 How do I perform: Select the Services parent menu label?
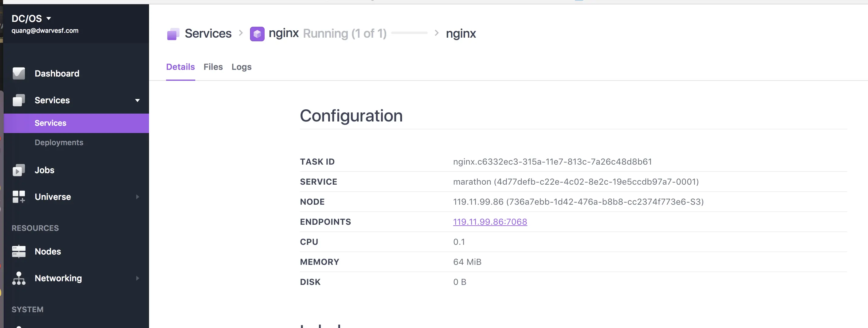point(52,100)
